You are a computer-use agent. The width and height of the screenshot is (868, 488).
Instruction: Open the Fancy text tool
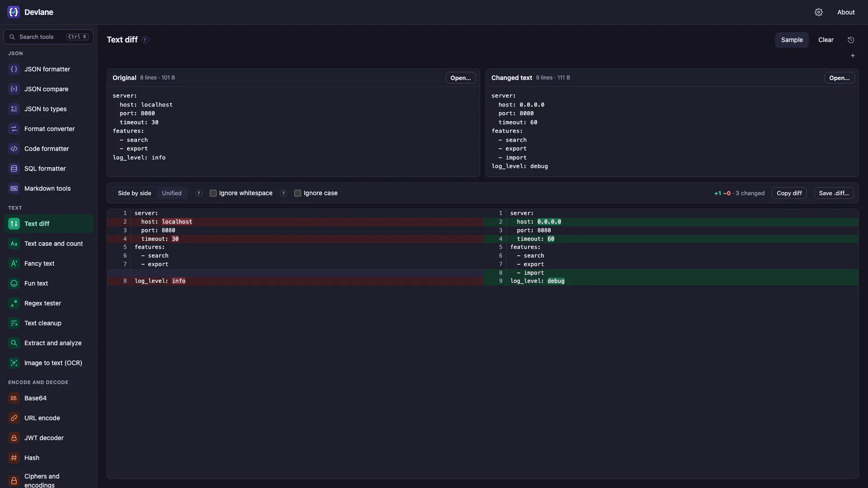(49, 263)
